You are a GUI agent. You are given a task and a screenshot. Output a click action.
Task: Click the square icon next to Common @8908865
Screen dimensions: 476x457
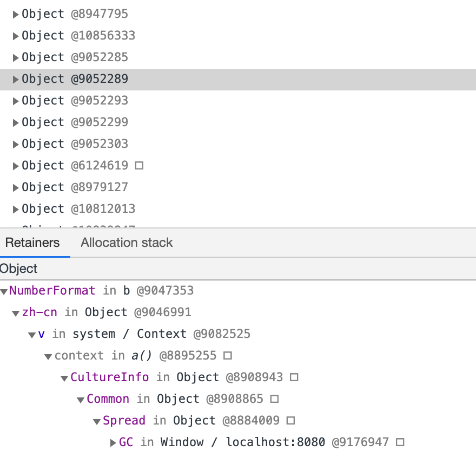(274, 399)
